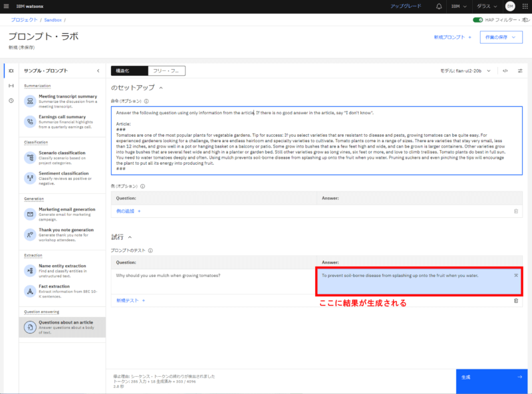
Task: View code with the </> icon
Action: (505, 71)
